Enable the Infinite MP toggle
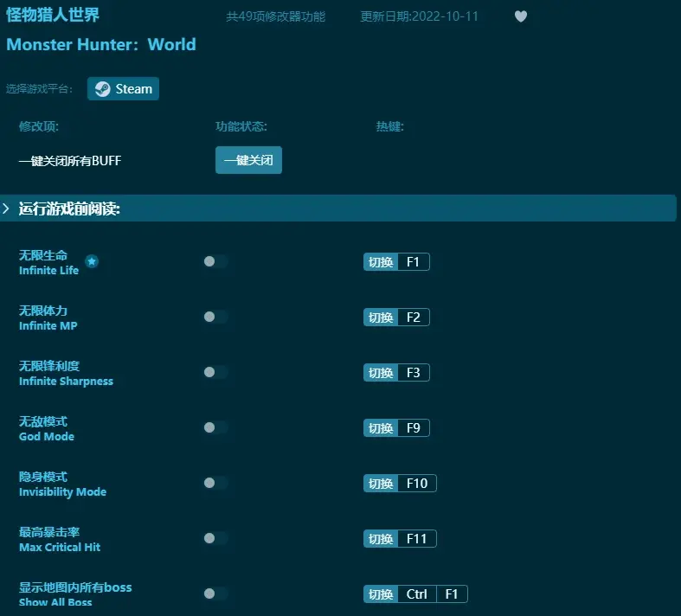The width and height of the screenshot is (681, 616). [215, 317]
